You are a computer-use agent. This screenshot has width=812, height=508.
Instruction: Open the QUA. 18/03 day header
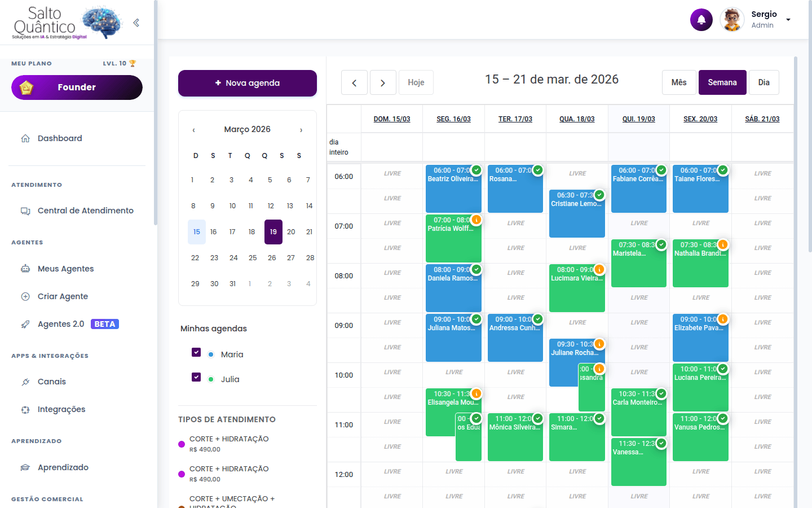577,119
